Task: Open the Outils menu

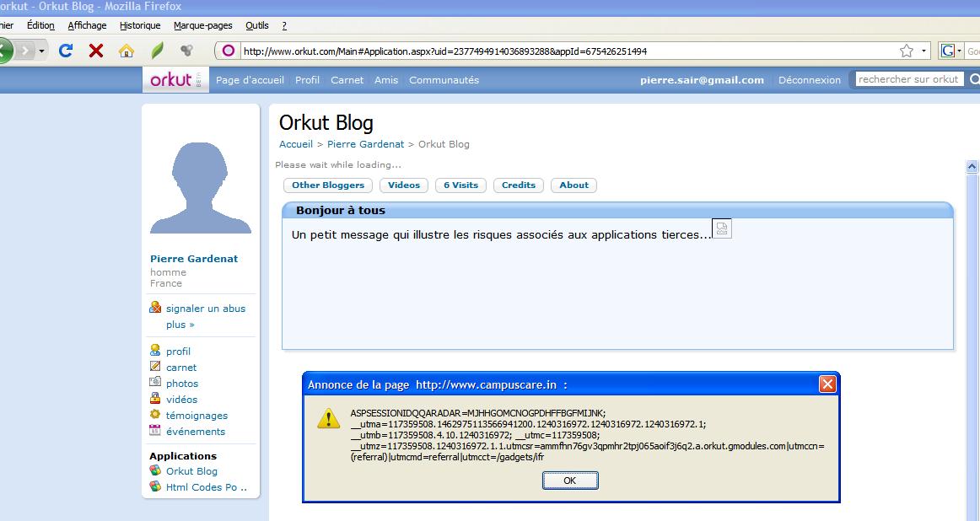Action: pyautogui.click(x=257, y=25)
